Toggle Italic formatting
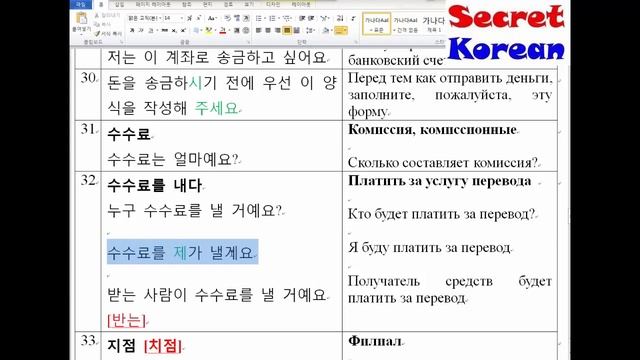 tap(141, 30)
